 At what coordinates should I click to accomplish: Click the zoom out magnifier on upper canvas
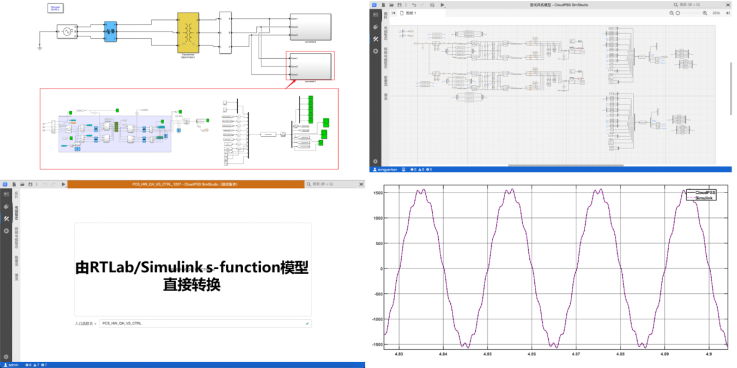pyautogui.click(x=672, y=13)
